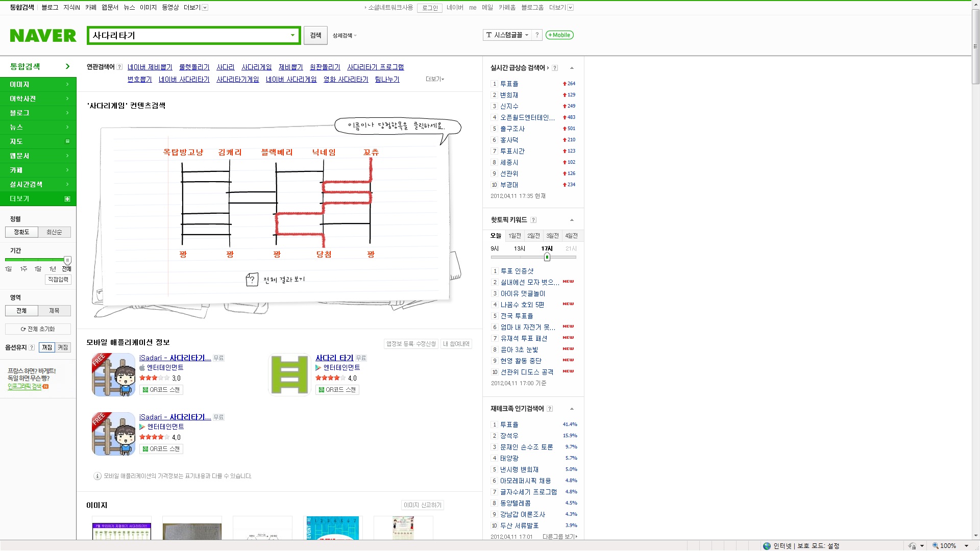
Task: Set 옵션유지 to 꺼짐
Action: pyautogui.click(x=47, y=347)
